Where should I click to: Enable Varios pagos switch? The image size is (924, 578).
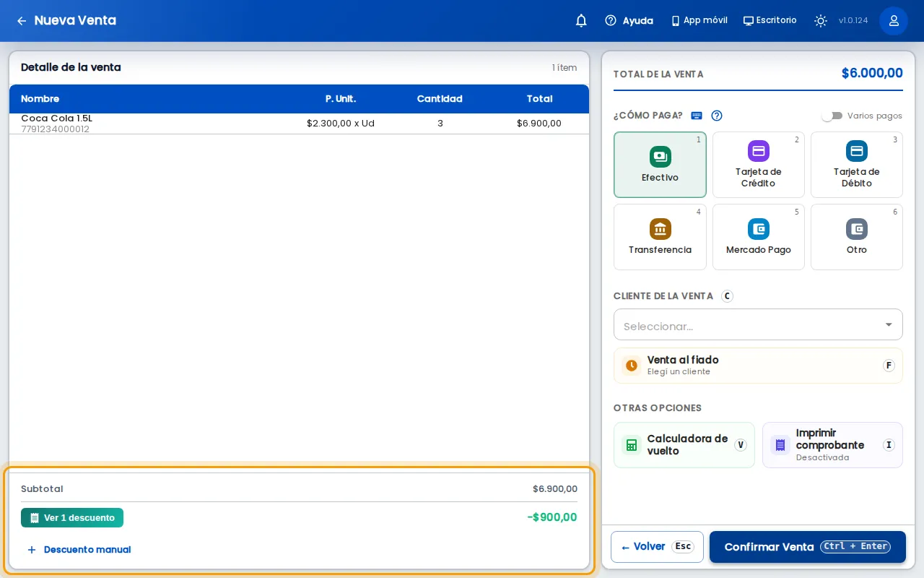pyautogui.click(x=832, y=116)
